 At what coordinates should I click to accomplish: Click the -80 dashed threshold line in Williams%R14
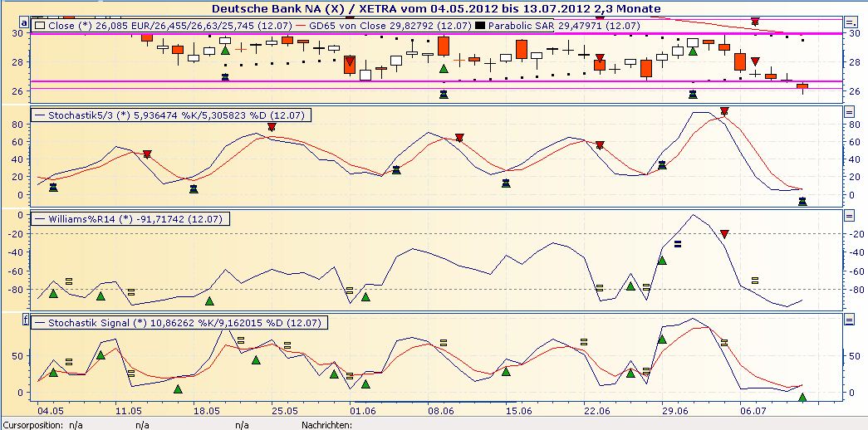[x=437, y=289]
